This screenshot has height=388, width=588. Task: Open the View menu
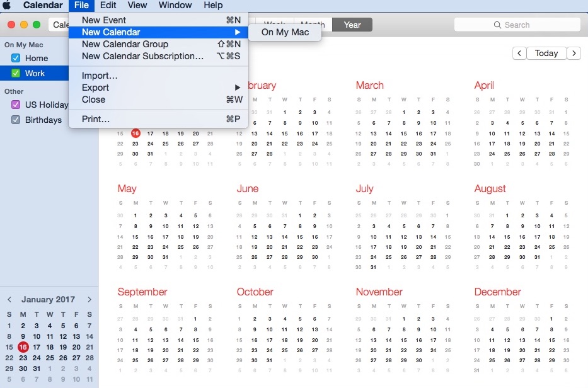point(137,5)
